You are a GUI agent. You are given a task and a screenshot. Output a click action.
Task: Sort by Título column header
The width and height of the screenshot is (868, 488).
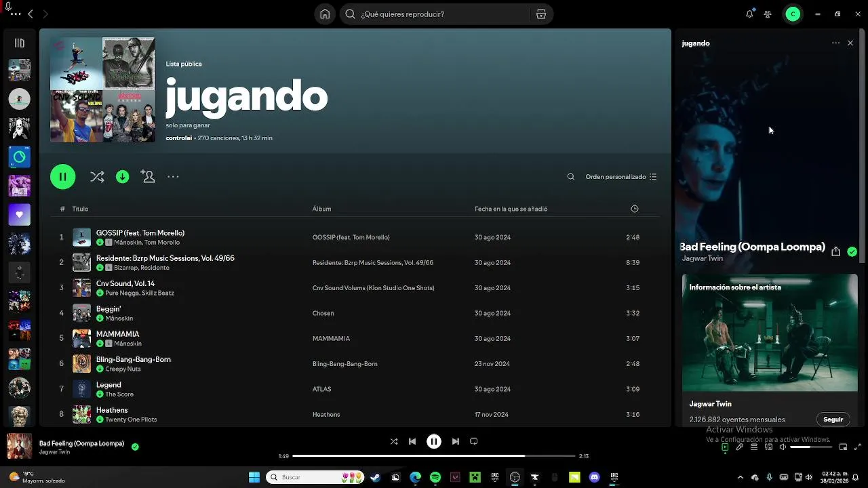pos(80,209)
